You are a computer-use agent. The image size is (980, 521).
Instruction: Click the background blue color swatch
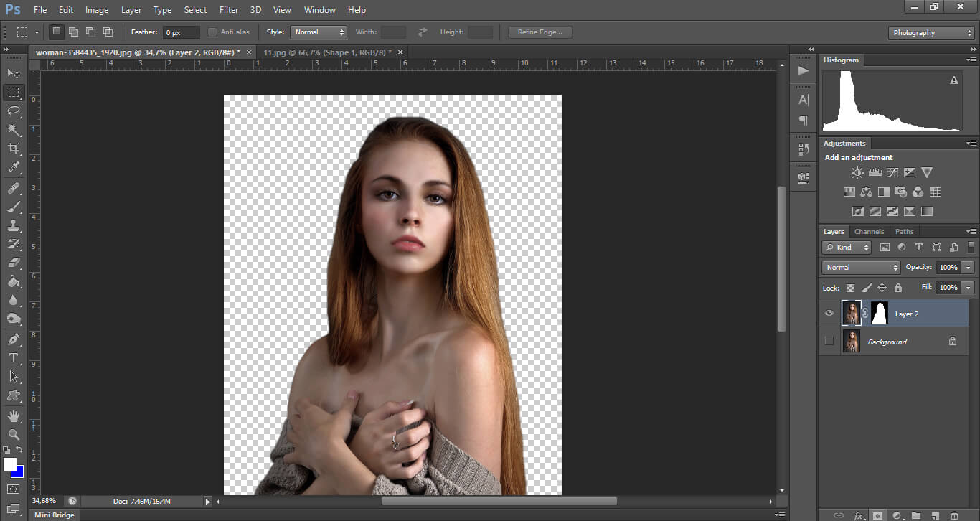(19, 471)
